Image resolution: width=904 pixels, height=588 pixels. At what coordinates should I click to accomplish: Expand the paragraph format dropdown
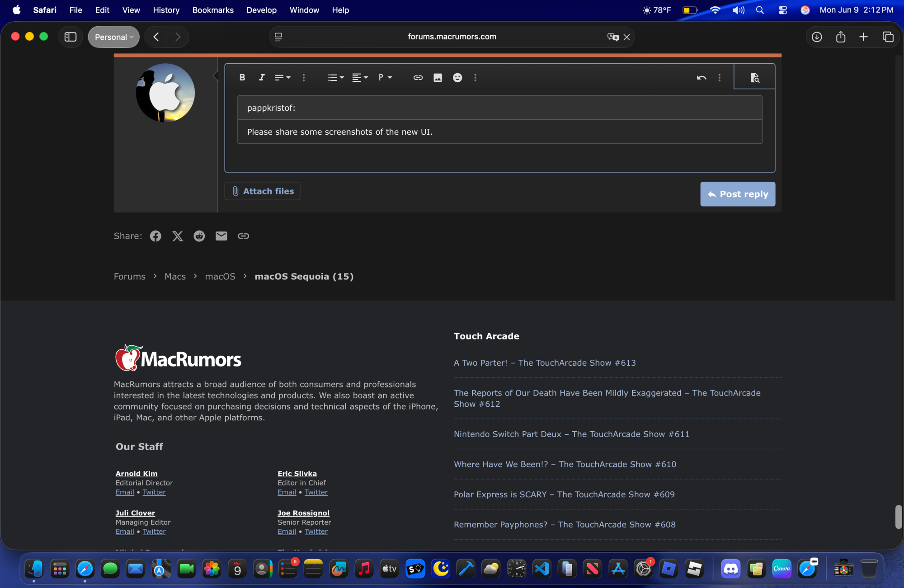click(385, 77)
